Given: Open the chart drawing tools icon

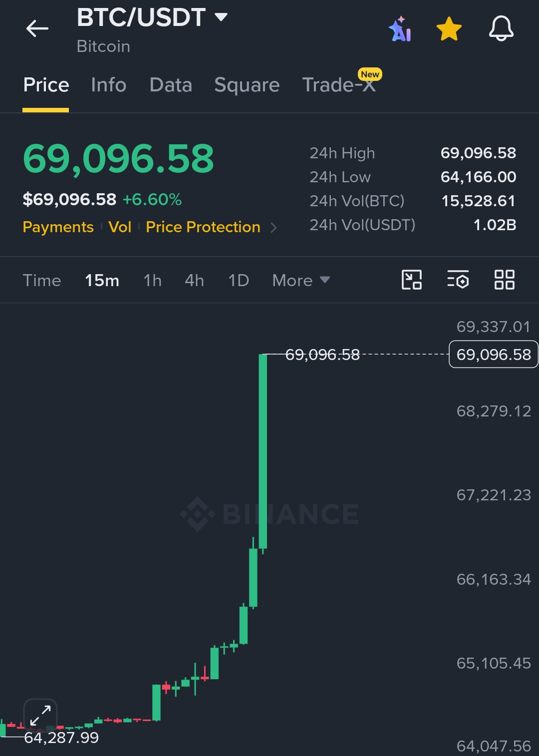Looking at the screenshot, I should click(412, 280).
